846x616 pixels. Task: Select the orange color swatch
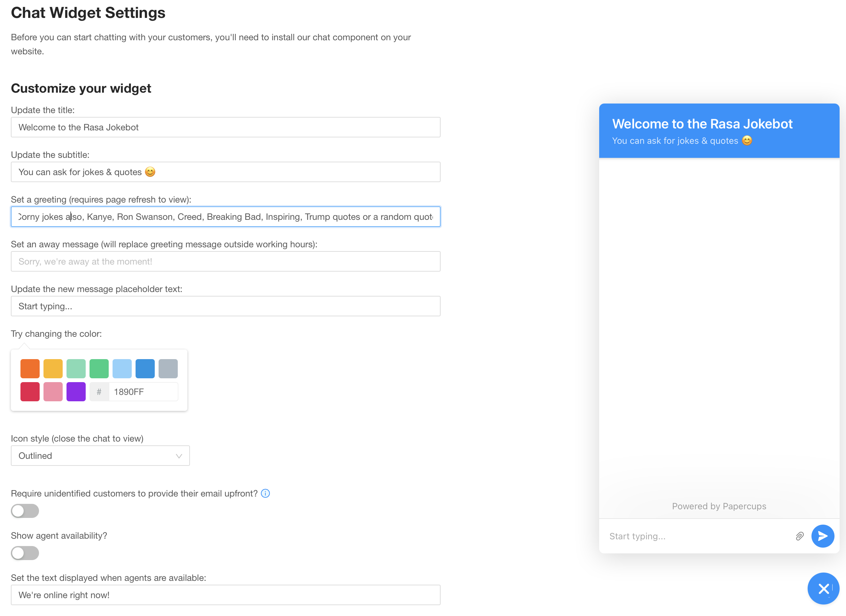[x=30, y=368]
